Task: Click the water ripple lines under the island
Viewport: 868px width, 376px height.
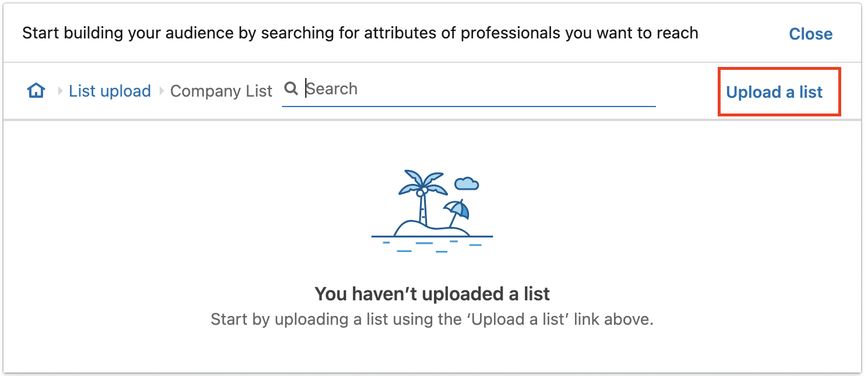Action: click(x=432, y=246)
